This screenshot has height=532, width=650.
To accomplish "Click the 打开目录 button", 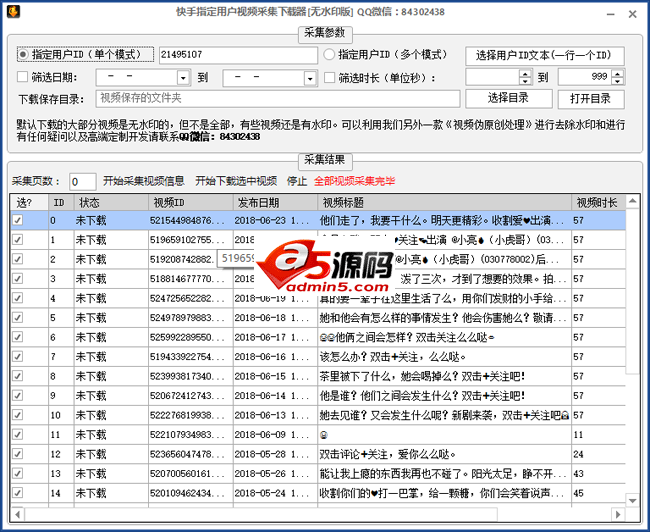I will (x=590, y=99).
